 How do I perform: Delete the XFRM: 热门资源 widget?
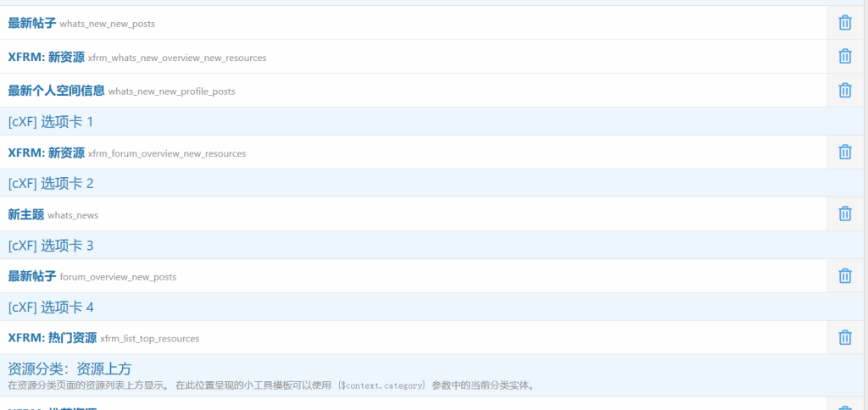(844, 337)
